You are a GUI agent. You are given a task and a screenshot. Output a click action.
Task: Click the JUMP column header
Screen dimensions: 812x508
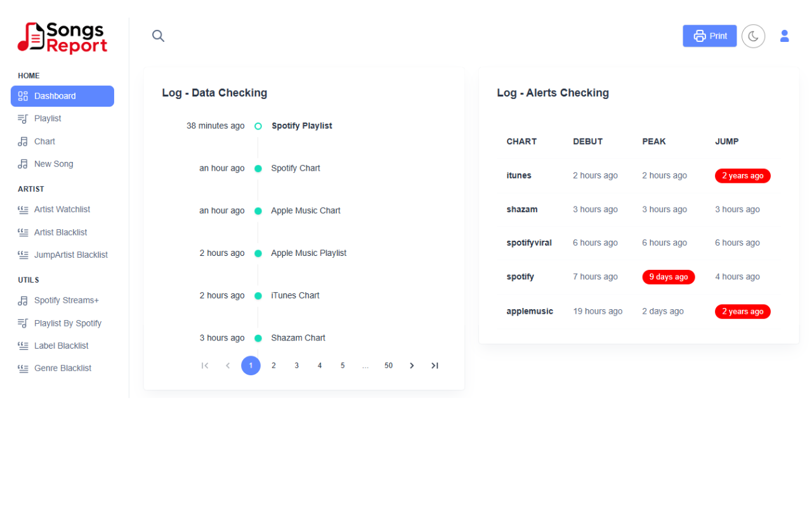pyautogui.click(x=727, y=142)
